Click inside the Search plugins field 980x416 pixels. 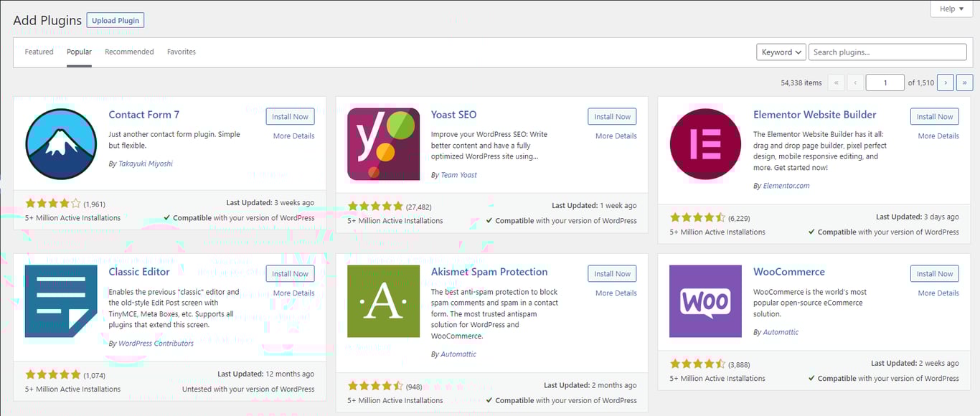[x=887, y=52]
